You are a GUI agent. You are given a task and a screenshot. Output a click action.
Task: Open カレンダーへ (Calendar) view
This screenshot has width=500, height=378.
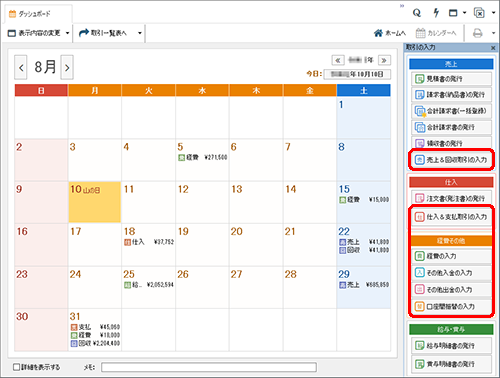(x=436, y=33)
